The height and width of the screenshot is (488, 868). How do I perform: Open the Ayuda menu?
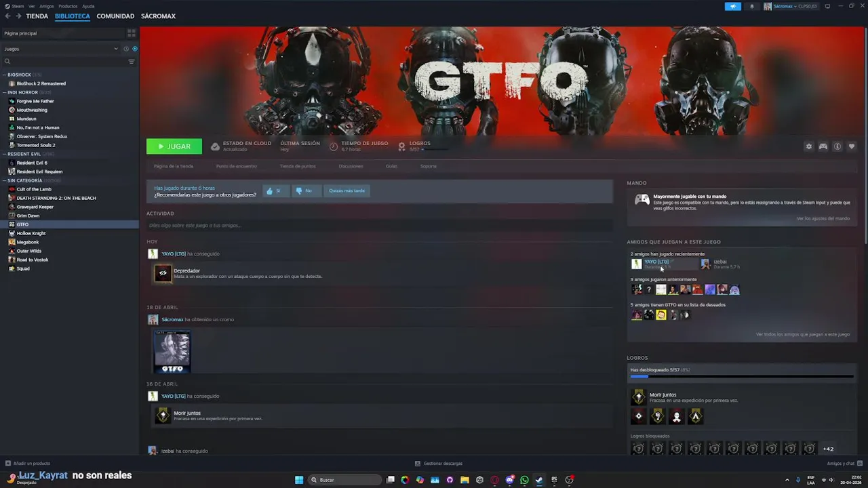(x=88, y=6)
